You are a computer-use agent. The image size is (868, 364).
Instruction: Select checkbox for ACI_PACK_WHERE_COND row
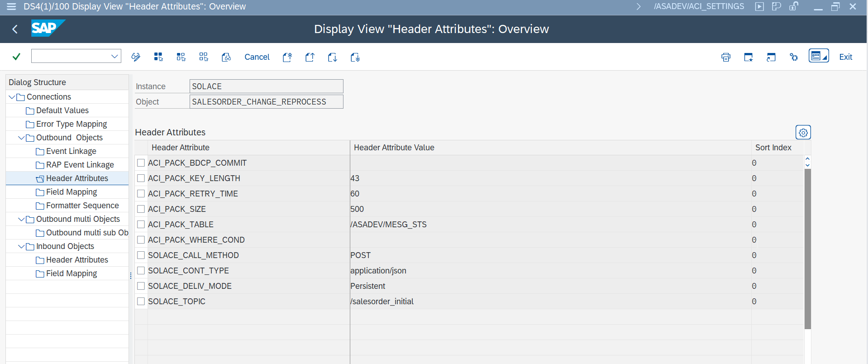[x=141, y=239]
